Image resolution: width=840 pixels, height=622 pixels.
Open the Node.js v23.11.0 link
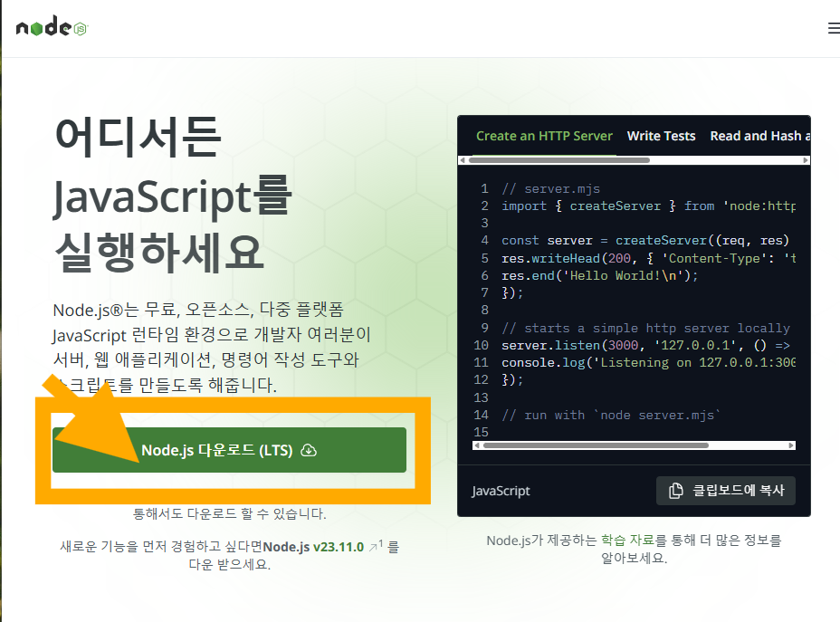pos(313,547)
